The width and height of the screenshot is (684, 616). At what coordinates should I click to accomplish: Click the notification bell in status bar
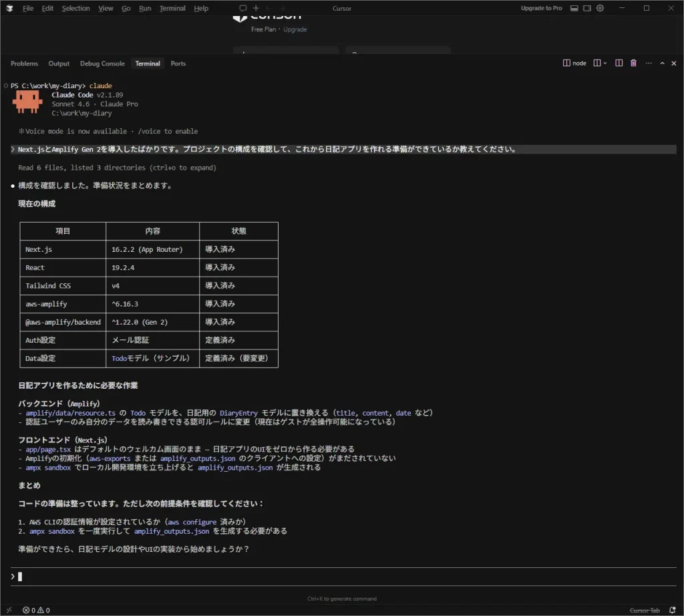point(673,610)
